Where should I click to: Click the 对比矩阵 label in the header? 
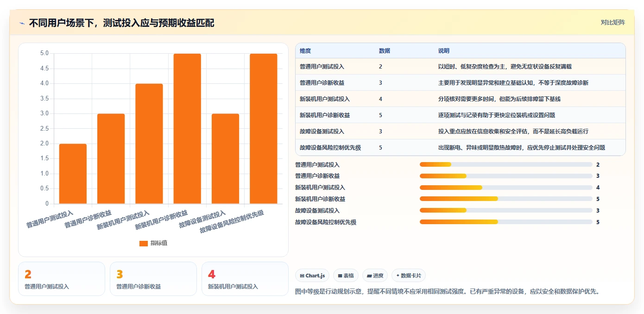[612, 22]
